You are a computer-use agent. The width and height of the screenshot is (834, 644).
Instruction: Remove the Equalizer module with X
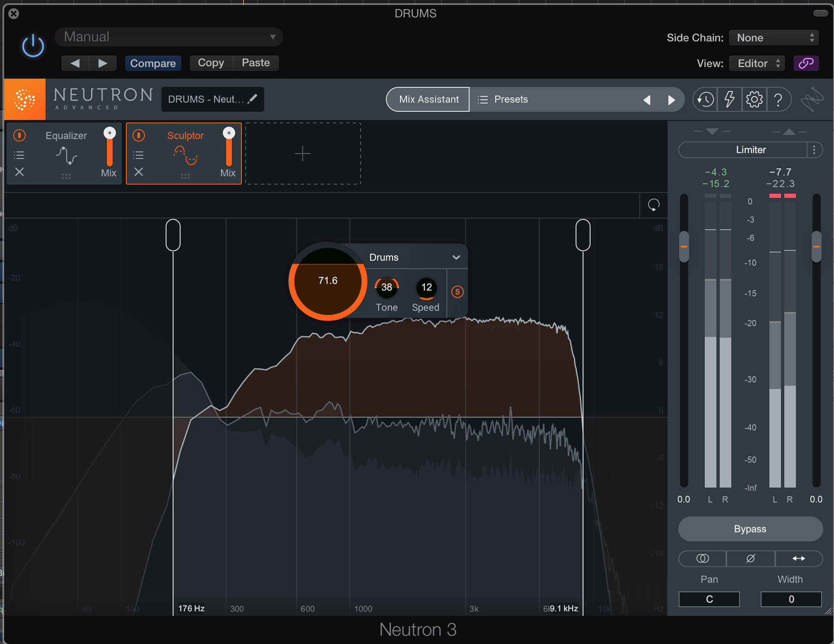(19, 172)
